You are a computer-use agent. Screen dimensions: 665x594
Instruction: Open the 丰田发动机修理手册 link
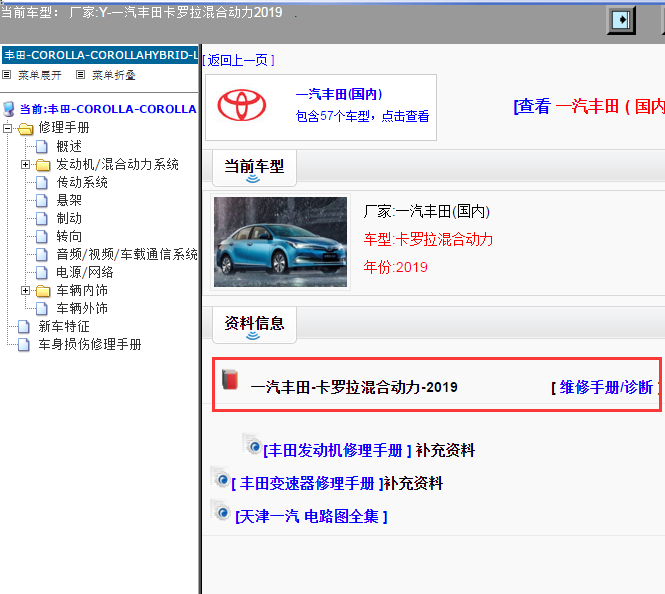pyautogui.click(x=337, y=450)
